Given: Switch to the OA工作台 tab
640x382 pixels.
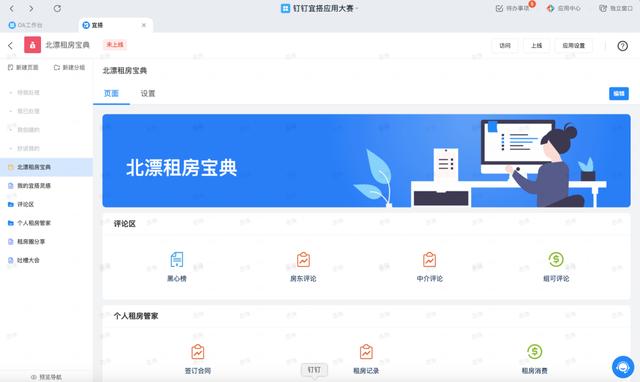Looking at the screenshot, I should (x=26, y=25).
